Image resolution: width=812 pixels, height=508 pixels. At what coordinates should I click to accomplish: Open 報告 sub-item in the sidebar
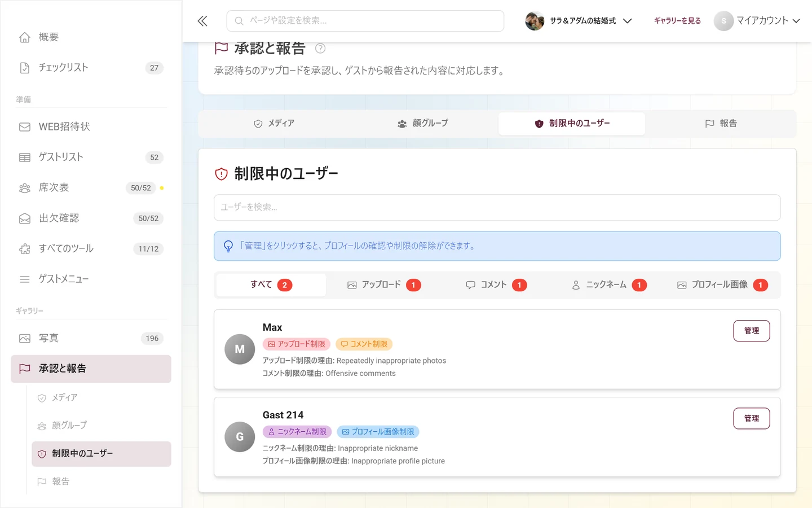[x=101, y=481]
